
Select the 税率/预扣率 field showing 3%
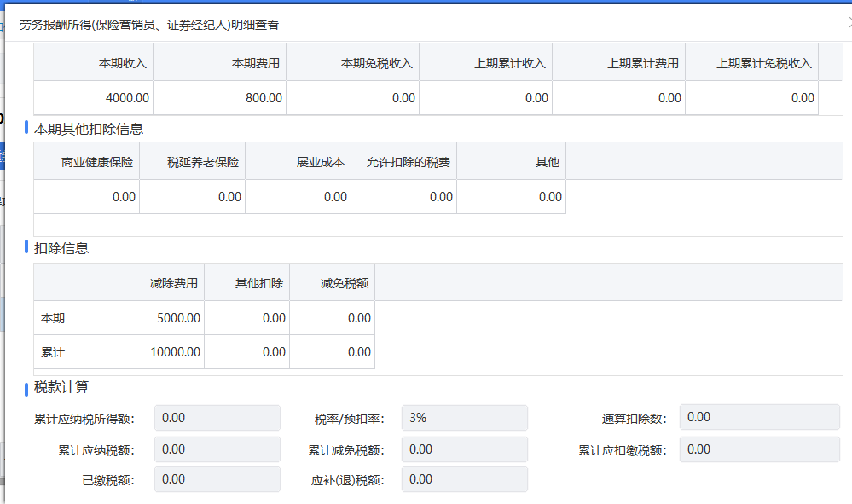[464, 417]
